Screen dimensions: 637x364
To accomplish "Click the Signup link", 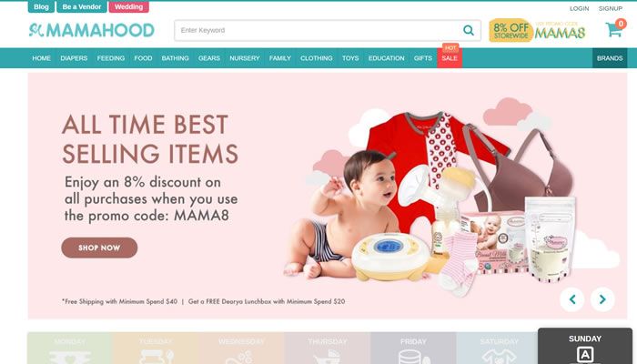I will tap(611, 8).
